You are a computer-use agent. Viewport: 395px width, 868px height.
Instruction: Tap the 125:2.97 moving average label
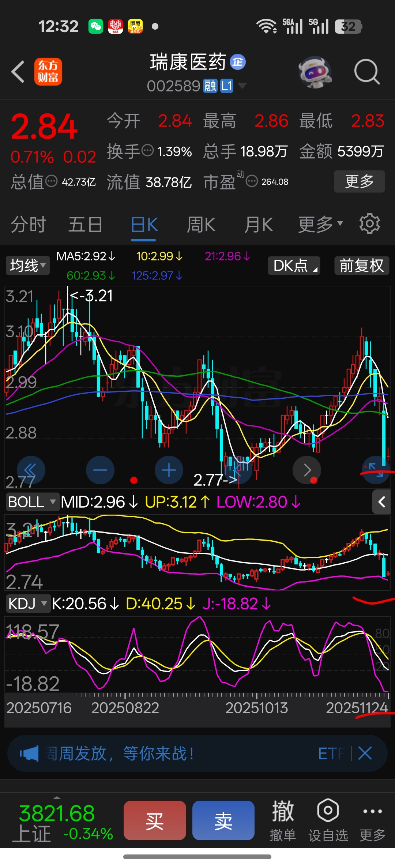coord(157,275)
